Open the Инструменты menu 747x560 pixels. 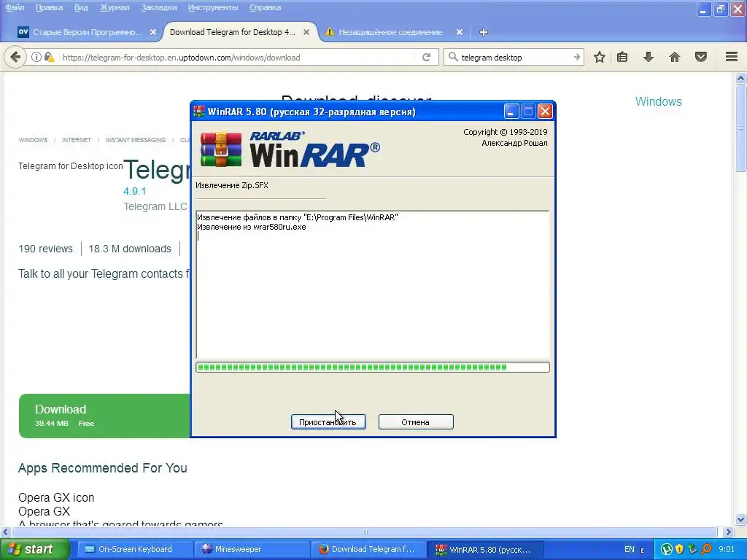click(x=213, y=7)
